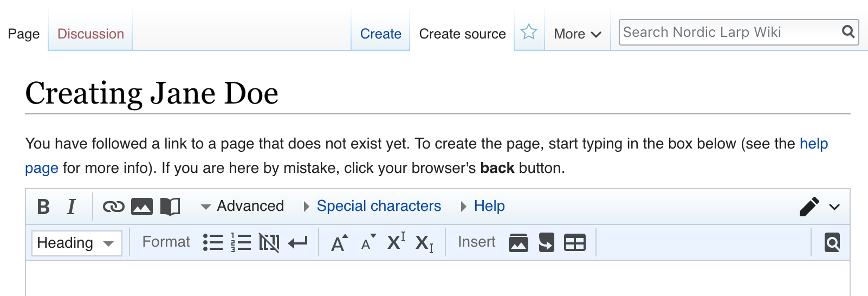Expand the More menu
The width and height of the screenshot is (868, 296).
pyautogui.click(x=577, y=34)
